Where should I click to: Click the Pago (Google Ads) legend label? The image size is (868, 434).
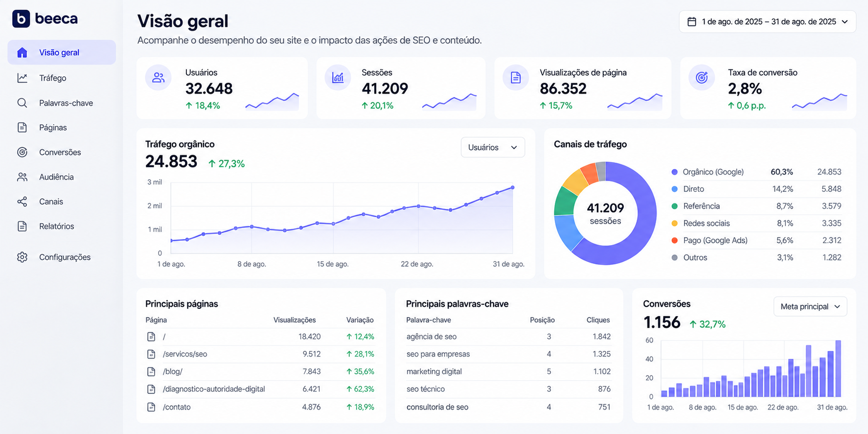point(715,240)
